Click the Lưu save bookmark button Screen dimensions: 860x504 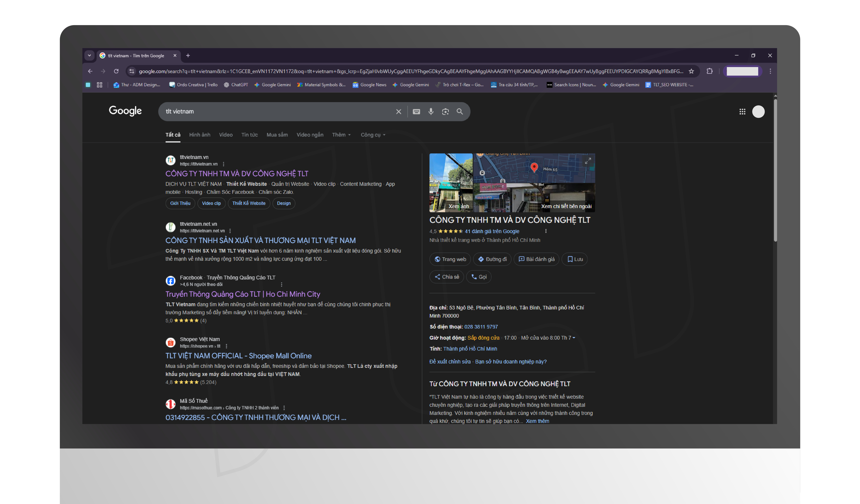[x=575, y=259]
